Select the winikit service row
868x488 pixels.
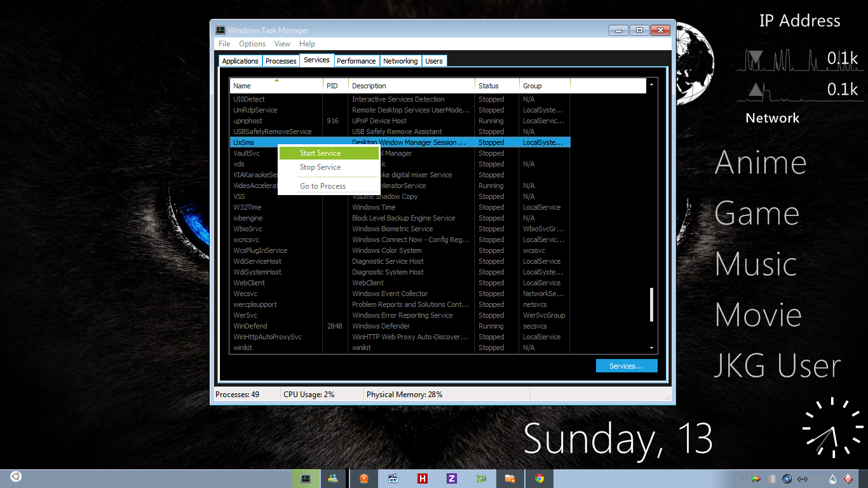coord(400,348)
